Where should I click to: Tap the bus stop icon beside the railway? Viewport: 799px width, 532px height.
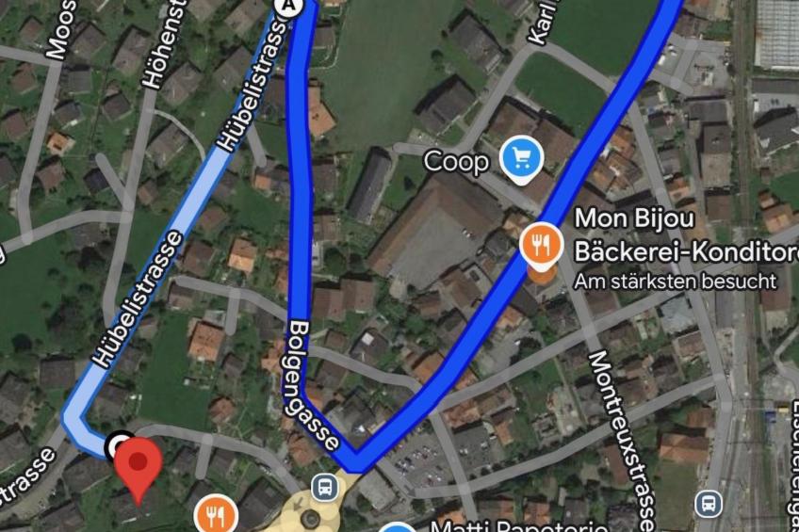tap(709, 505)
